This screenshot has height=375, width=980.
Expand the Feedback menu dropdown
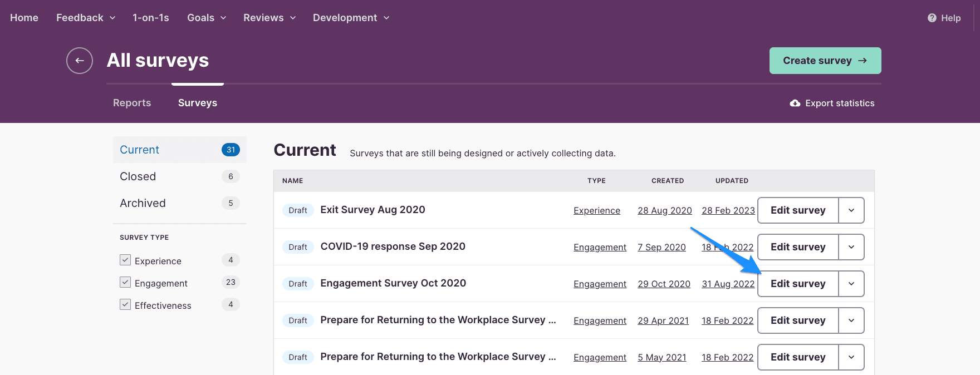coord(86,18)
